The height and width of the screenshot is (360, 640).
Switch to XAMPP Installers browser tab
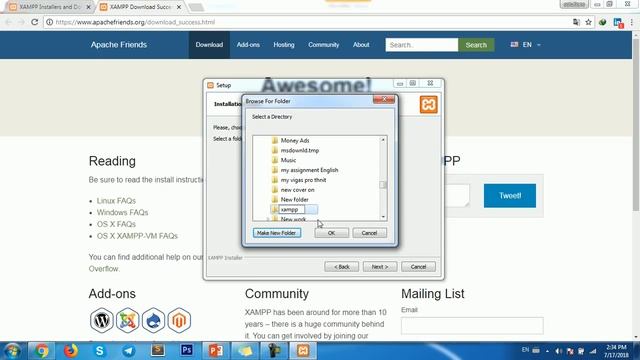(50, 7)
